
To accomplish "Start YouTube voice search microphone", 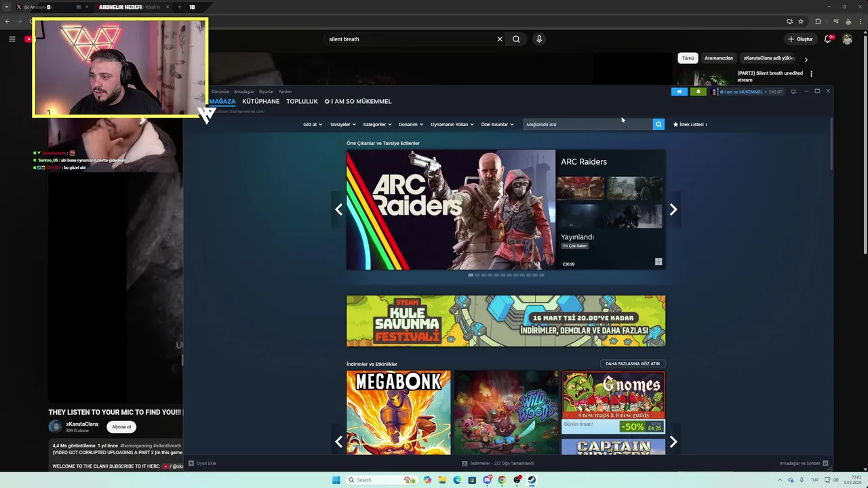I will 539,39.
